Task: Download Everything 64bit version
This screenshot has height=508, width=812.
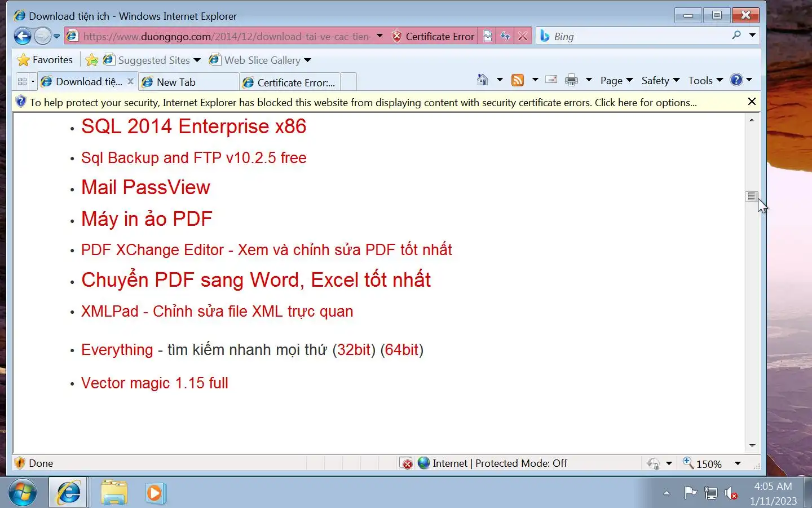Action: pos(401,350)
